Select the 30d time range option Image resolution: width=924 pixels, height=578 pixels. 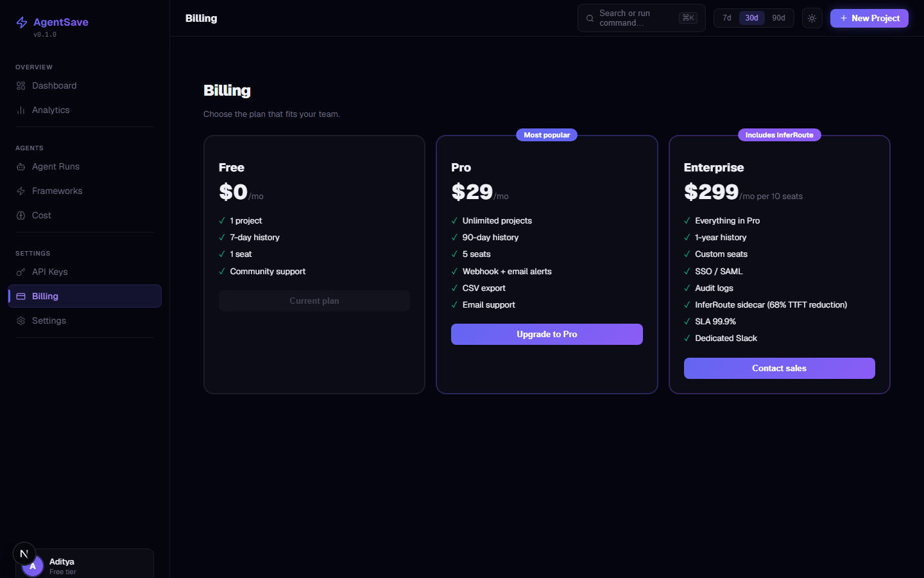pos(751,18)
